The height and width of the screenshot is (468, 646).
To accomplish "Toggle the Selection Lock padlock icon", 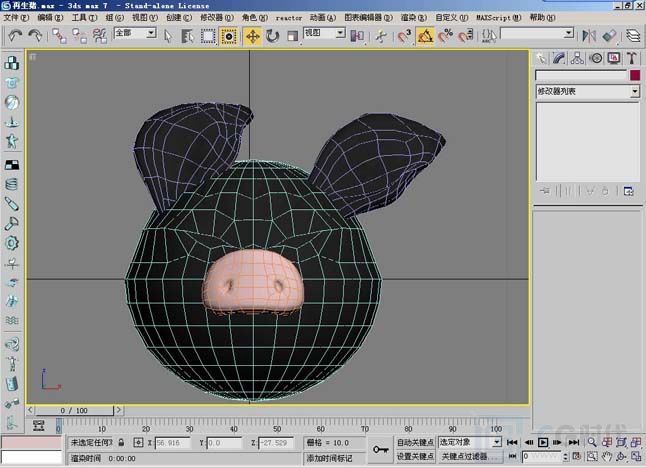I will click(121, 442).
